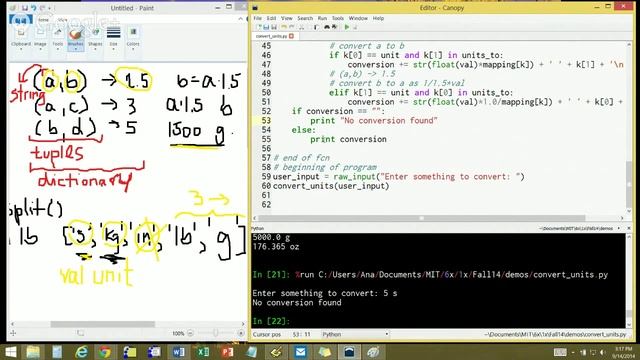This screenshot has width=640, height=360.
Task: Click the Paint zoom in plus button
Action: pyautogui.click(x=241, y=333)
